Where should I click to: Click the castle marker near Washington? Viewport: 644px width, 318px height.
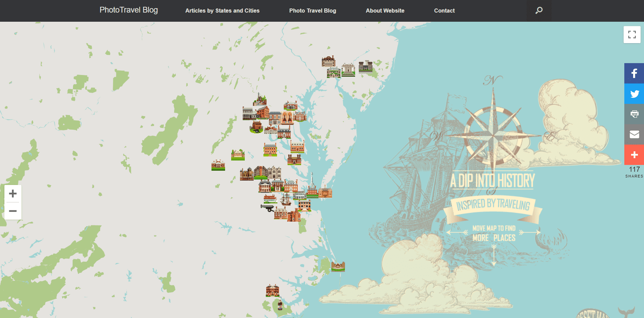click(x=366, y=67)
